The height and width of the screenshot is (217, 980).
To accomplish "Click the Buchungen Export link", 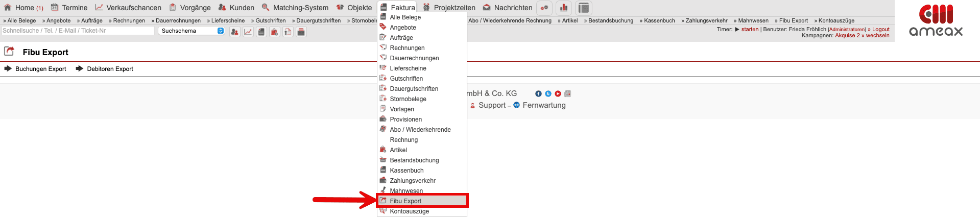I will [40, 69].
